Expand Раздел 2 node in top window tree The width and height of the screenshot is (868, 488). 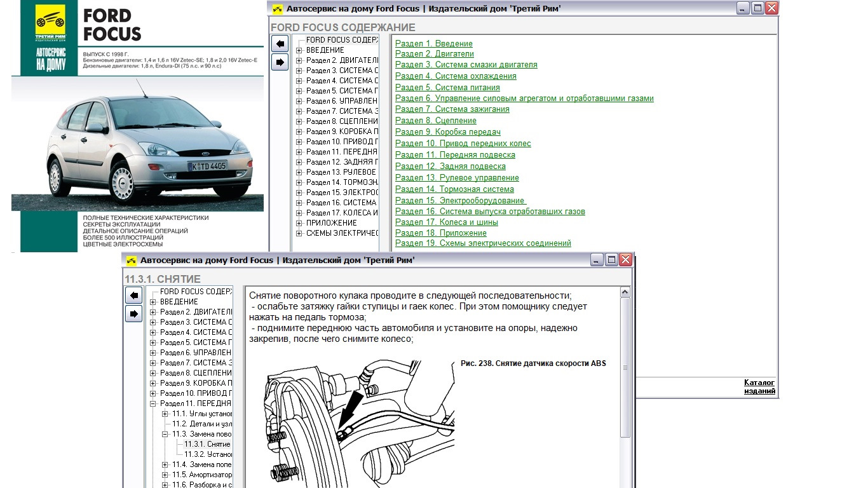pos(299,60)
